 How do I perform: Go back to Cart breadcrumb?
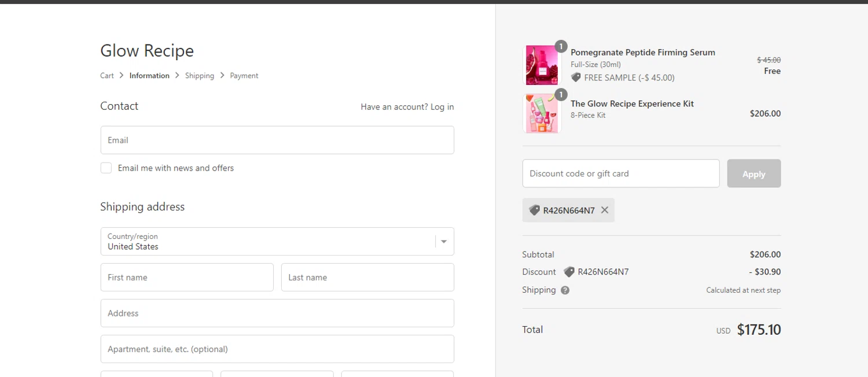[107, 76]
